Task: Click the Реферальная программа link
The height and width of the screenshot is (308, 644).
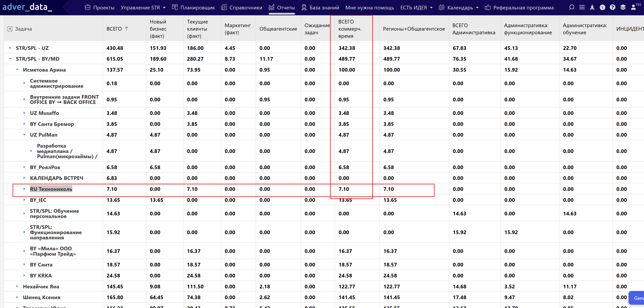Action: 519,8
